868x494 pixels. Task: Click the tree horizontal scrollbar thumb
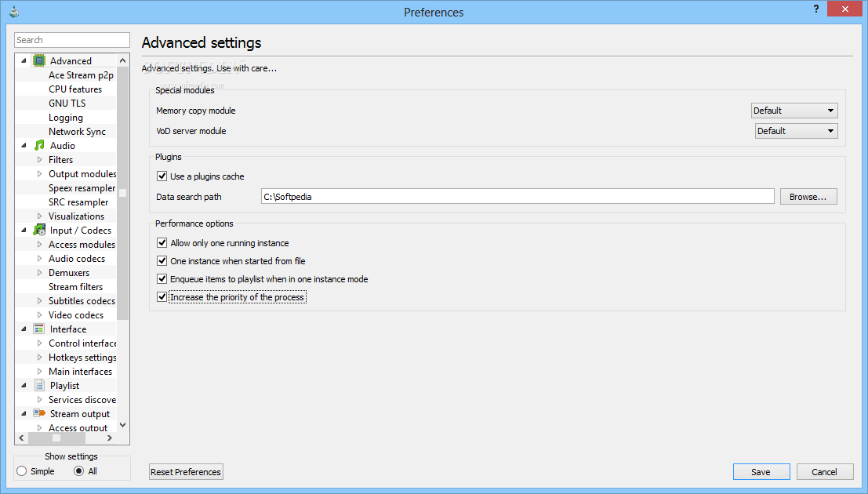pyautogui.click(x=57, y=438)
